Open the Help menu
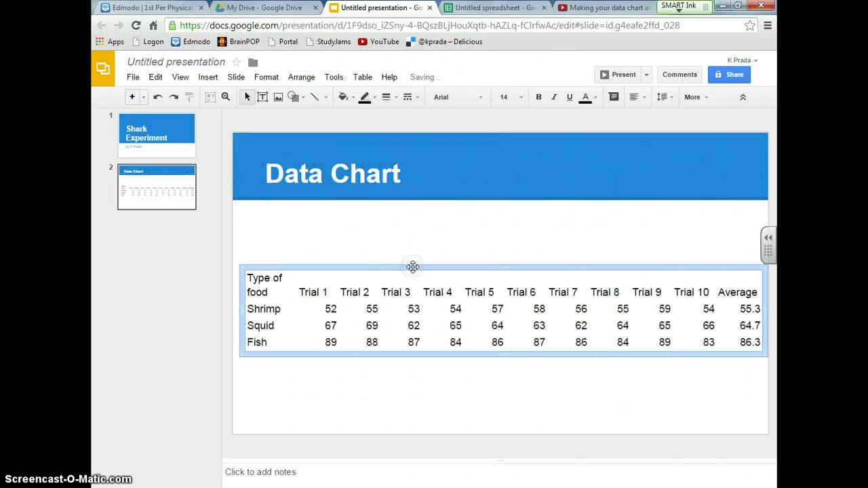Image resolution: width=868 pixels, height=488 pixels. tap(389, 77)
